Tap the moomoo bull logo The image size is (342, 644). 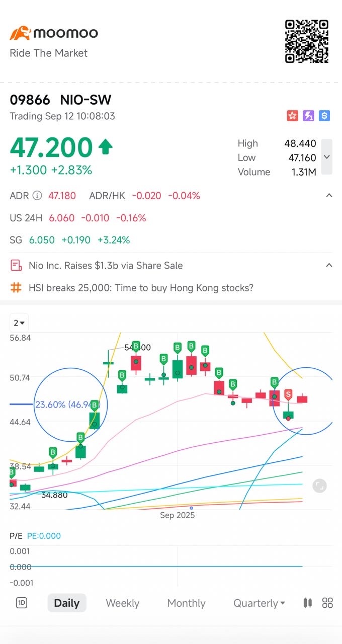pyautogui.click(x=20, y=33)
